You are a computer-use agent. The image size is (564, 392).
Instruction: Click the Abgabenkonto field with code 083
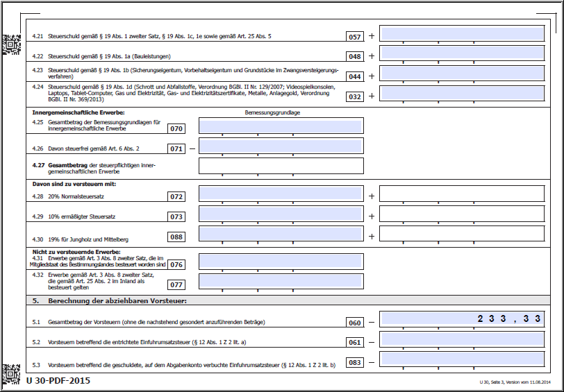[x=462, y=361]
